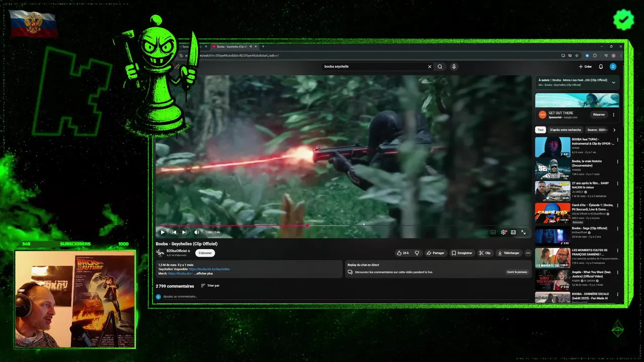The width and height of the screenshot is (644, 362).
Task: Switch to theater mode view
Action: (513, 232)
